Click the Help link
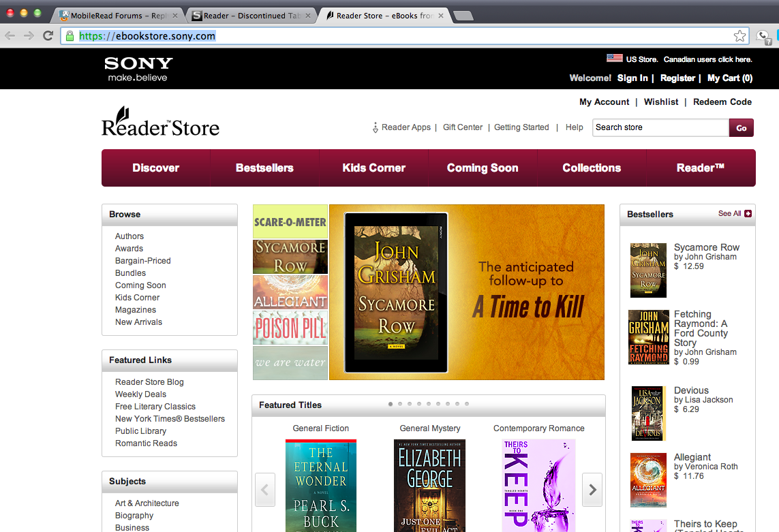The width and height of the screenshot is (779, 532). pyautogui.click(x=575, y=127)
